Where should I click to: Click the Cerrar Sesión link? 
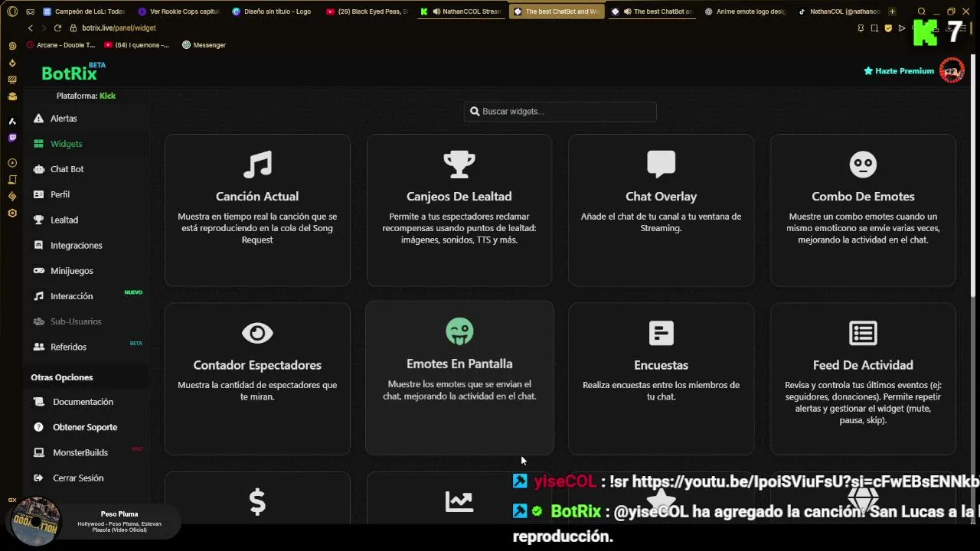[78, 478]
